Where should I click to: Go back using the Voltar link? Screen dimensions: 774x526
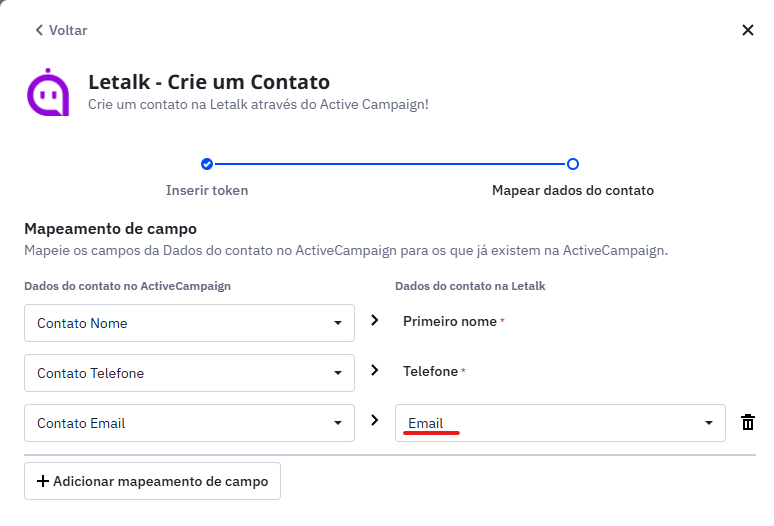(61, 30)
